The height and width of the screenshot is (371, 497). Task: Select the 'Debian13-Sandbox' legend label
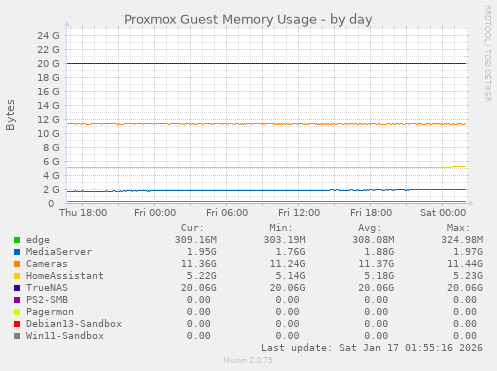click(x=74, y=324)
